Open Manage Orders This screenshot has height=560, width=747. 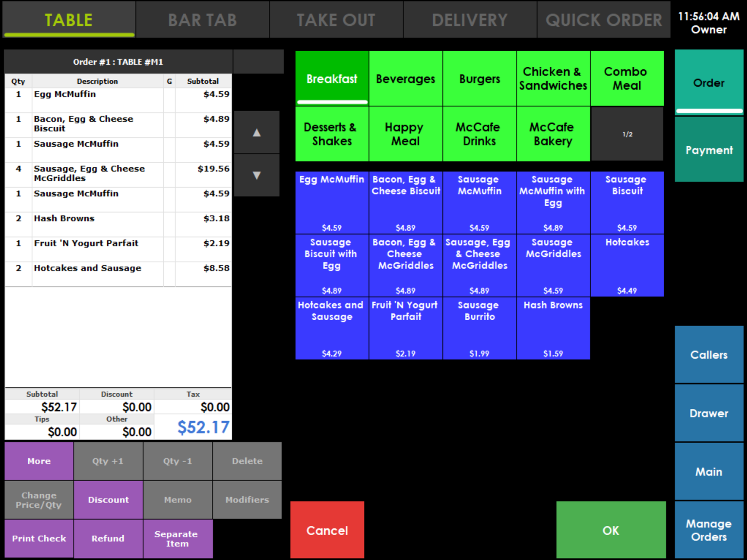(709, 530)
